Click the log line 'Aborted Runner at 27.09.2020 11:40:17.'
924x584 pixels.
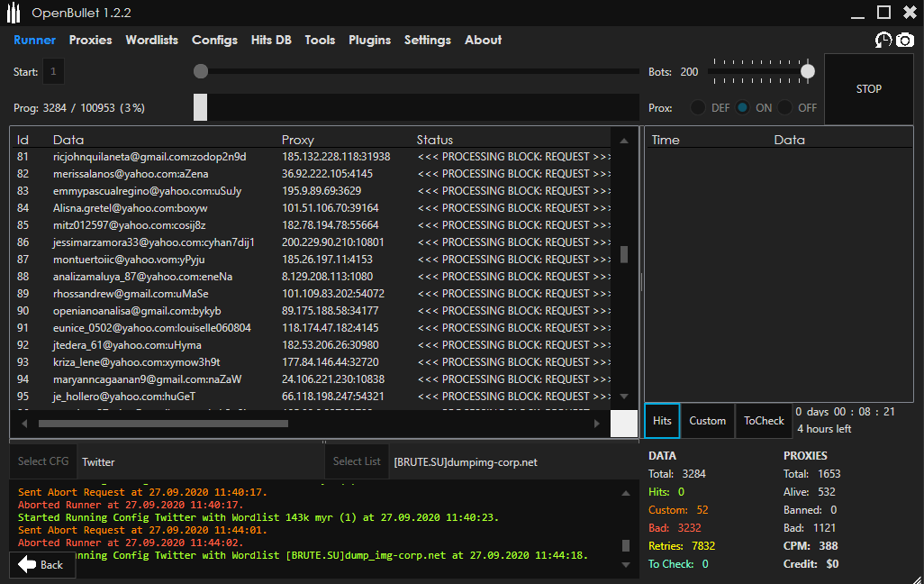click(131, 505)
